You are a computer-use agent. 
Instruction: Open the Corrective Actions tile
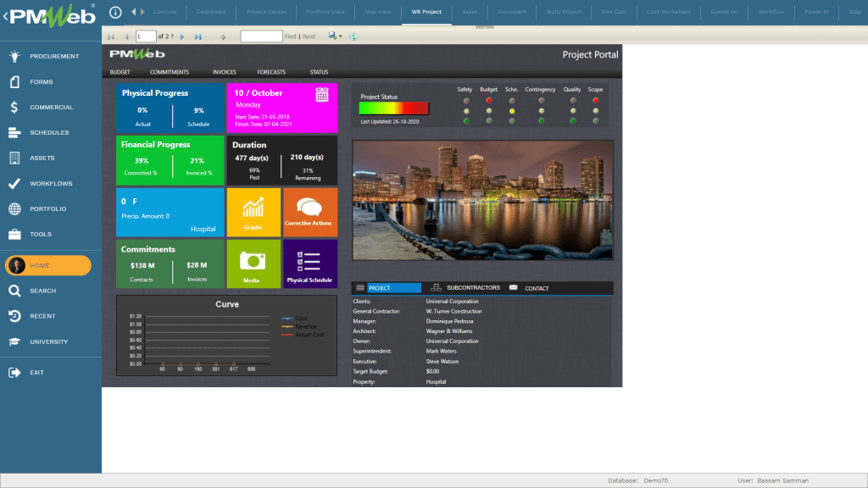(x=310, y=213)
